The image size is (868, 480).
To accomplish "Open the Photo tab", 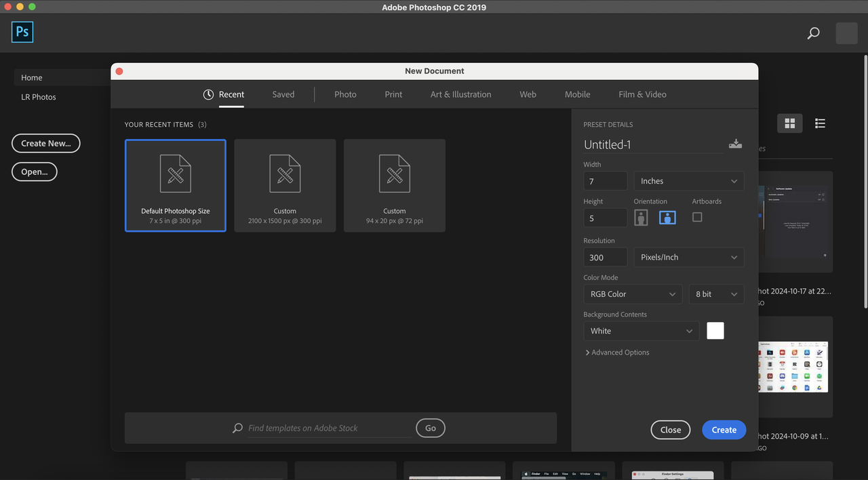I will pos(345,94).
